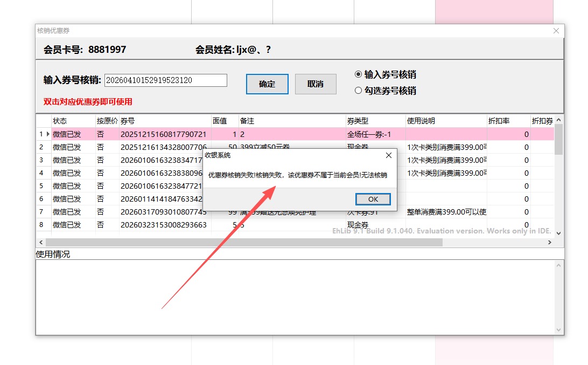This screenshot has height=365, width=588.
Task: Click the grid's vertical scrollbar down arrow
Action: coord(558,233)
